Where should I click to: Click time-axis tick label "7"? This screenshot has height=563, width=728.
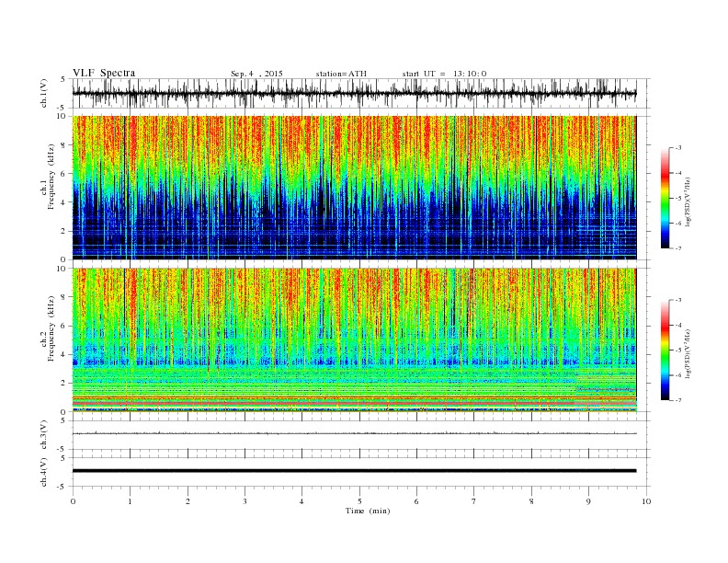click(473, 501)
